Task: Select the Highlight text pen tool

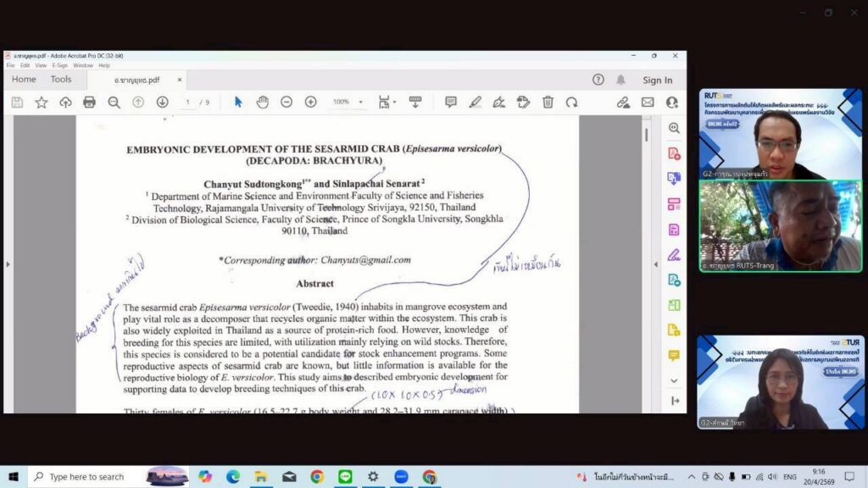Action: 475,103
